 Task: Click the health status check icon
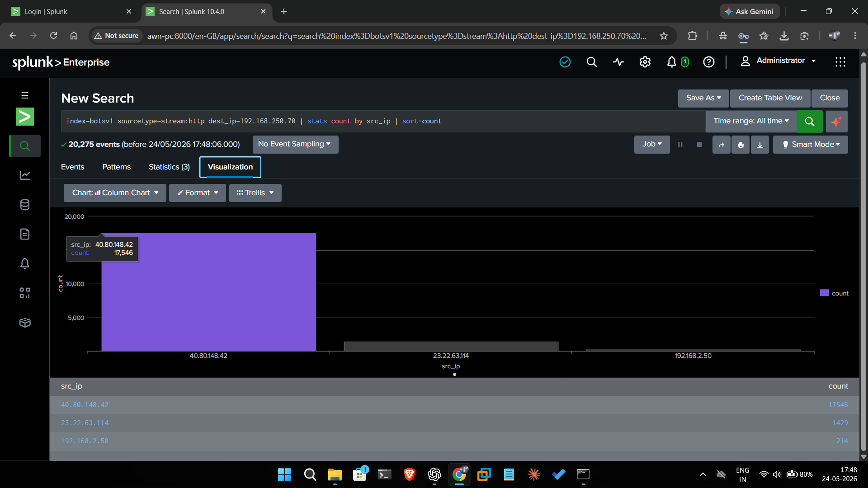click(x=565, y=62)
